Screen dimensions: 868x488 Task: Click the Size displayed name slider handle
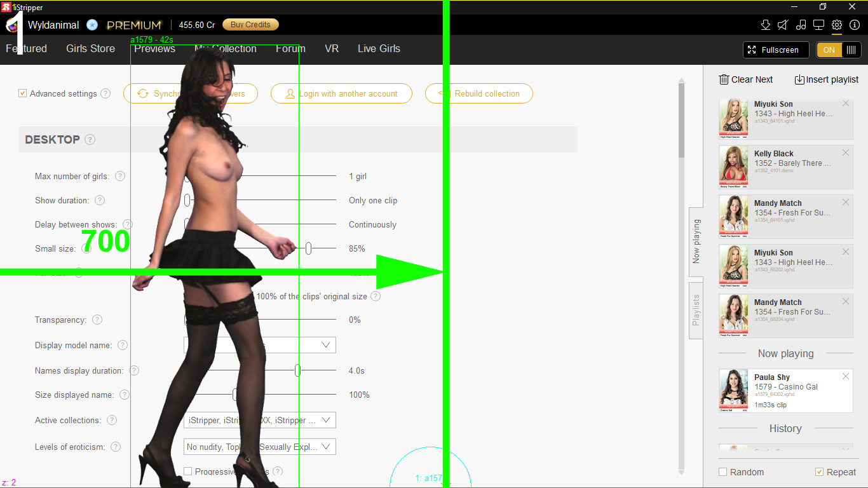(x=235, y=395)
